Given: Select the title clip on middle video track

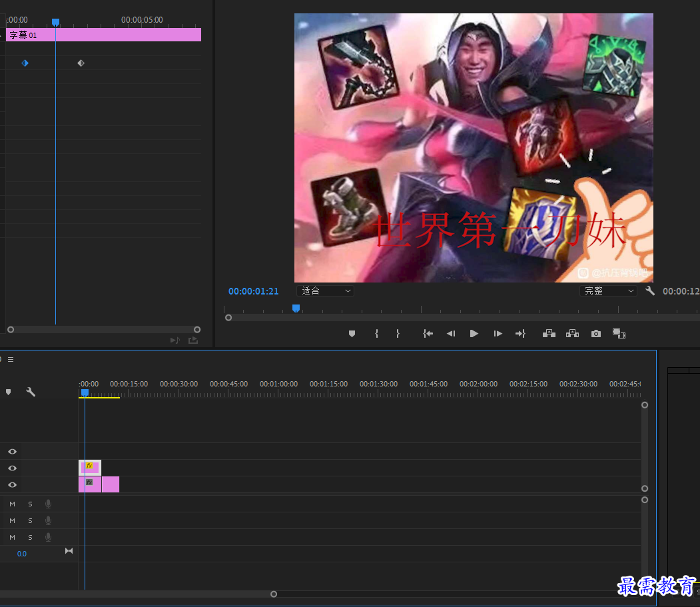Looking at the screenshot, I should 90,468.
